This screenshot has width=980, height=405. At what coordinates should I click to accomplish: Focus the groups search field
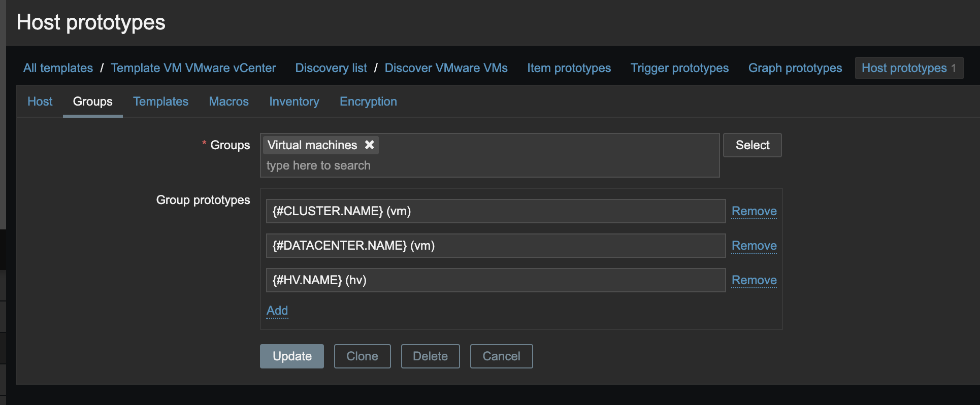457,165
